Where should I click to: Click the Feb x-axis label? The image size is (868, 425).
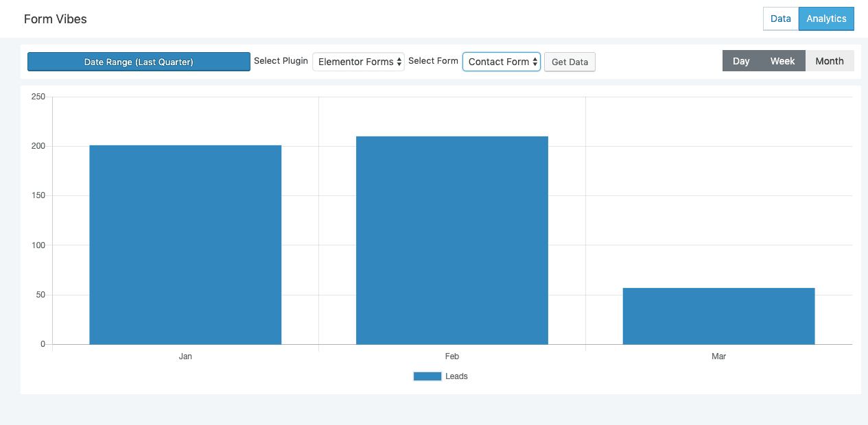pyautogui.click(x=451, y=356)
